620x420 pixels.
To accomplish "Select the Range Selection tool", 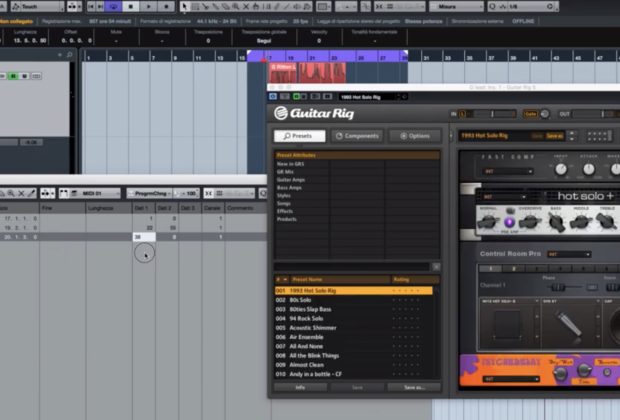I will 195,6.
